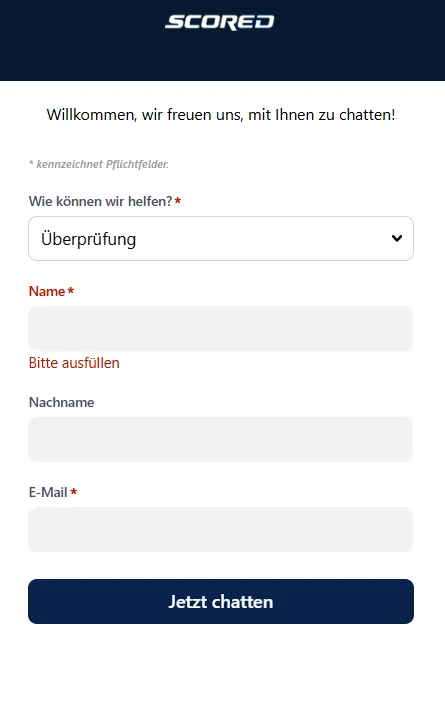Viewport: 445px width, 714px height.
Task: Start chat with "Jetzt chatten" button
Action: tap(221, 602)
